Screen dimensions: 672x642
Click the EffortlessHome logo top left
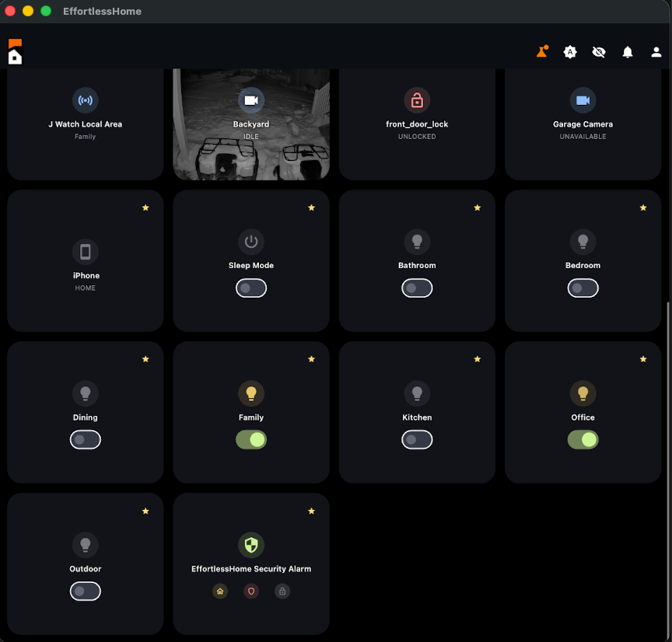coord(14,51)
